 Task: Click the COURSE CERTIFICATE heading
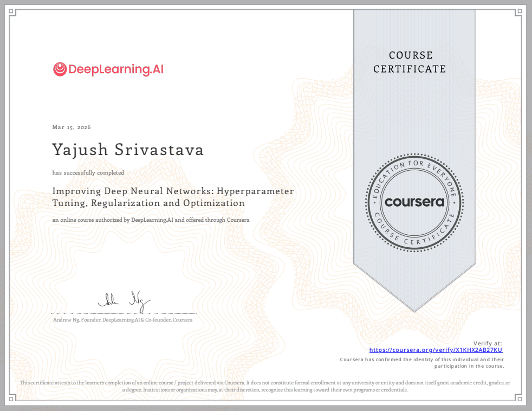tap(410, 62)
